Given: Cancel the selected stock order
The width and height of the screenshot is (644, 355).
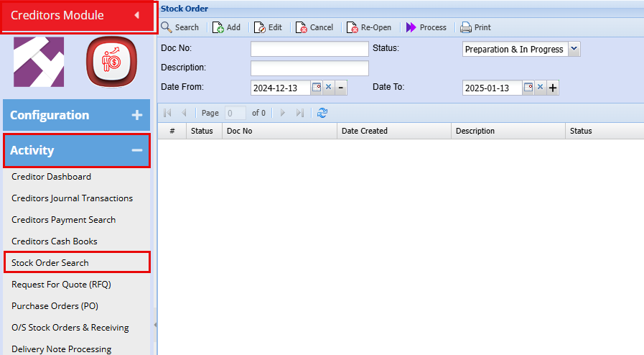Looking at the screenshot, I should click(x=314, y=27).
